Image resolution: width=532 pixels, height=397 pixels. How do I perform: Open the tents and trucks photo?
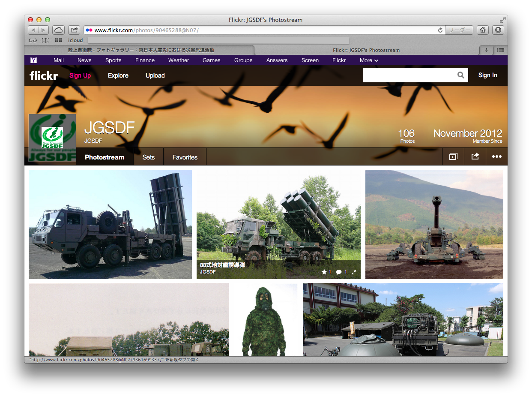[x=129, y=320]
